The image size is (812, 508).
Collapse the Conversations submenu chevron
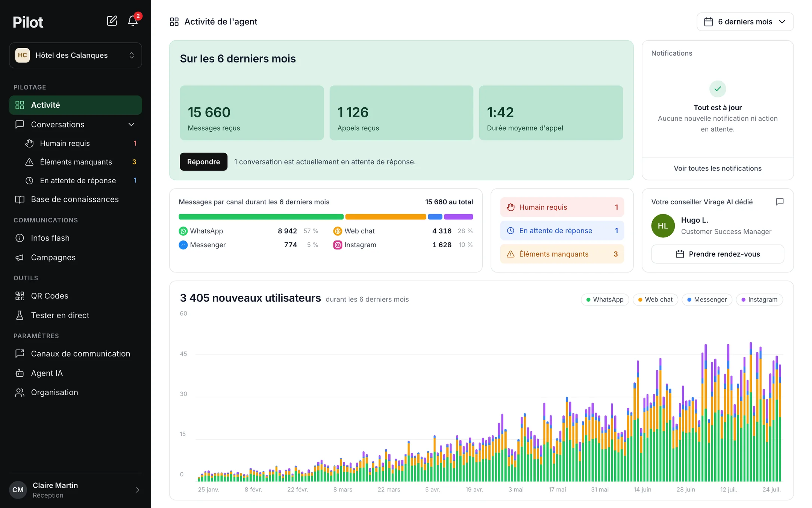(x=131, y=125)
